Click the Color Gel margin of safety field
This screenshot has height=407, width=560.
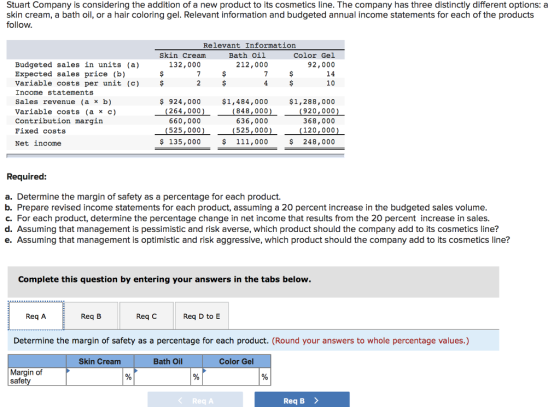[x=231, y=377]
